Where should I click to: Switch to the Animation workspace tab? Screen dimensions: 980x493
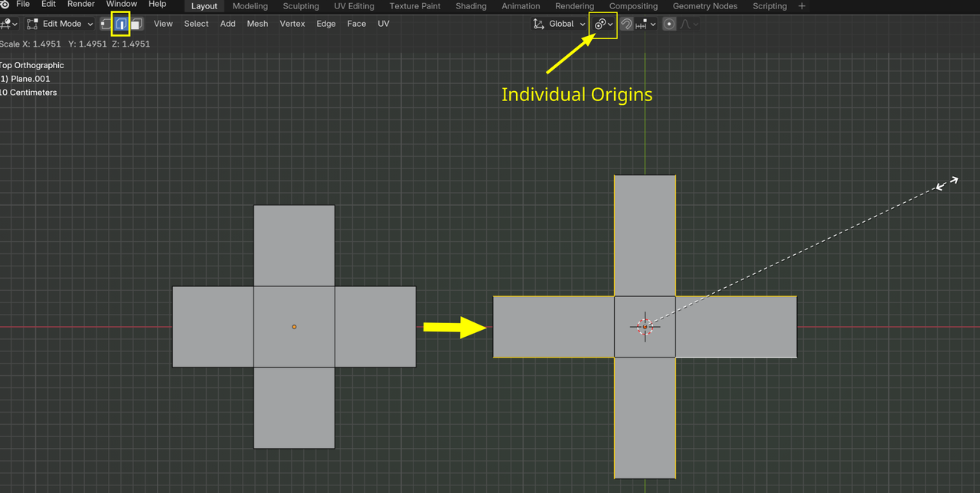(521, 6)
